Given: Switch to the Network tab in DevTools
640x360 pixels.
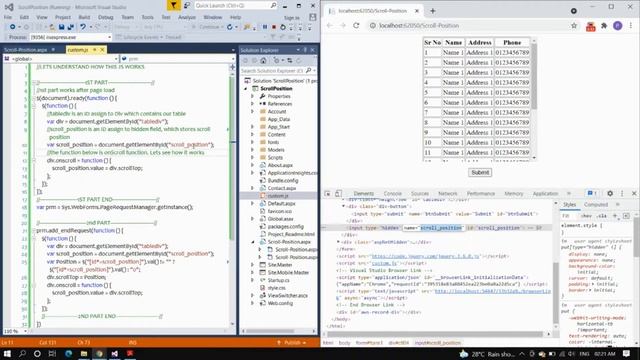Looking at the screenshot, I should (x=448, y=193).
